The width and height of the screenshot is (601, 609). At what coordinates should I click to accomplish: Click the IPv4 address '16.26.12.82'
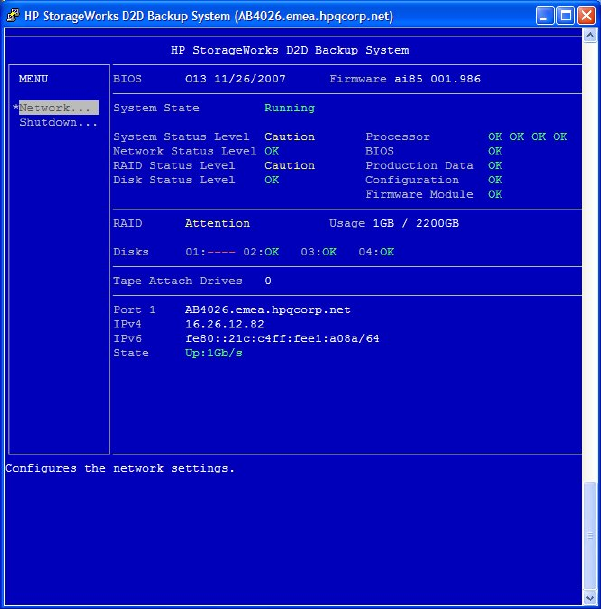[x=225, y=324]
